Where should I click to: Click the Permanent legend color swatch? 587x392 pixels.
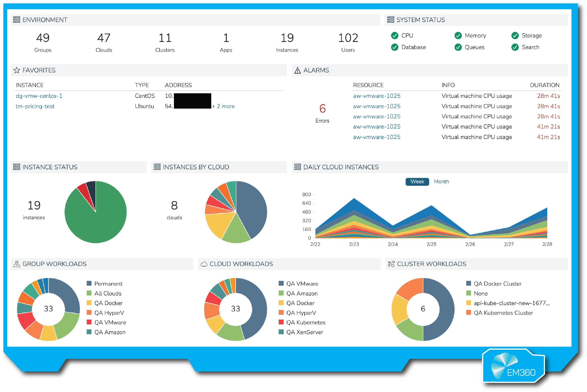point(89,283)
